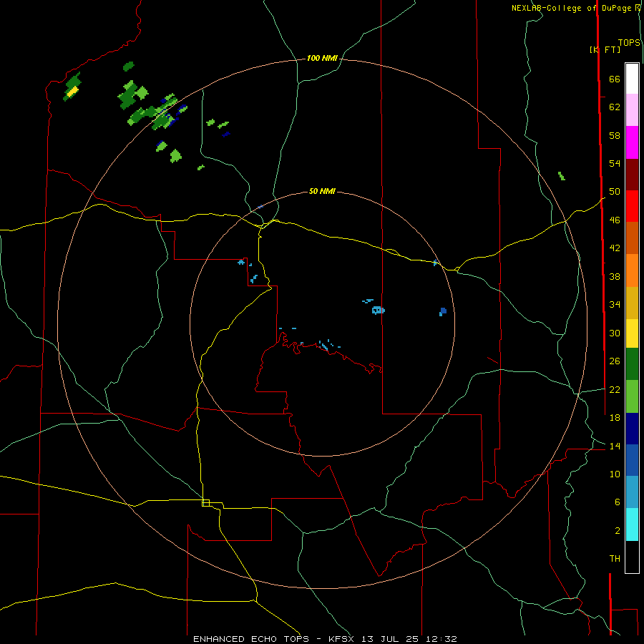The height and width of the screenshot is (644, 644).
Task: Click the navy blue legend swatch
Action: click(632, 429)
